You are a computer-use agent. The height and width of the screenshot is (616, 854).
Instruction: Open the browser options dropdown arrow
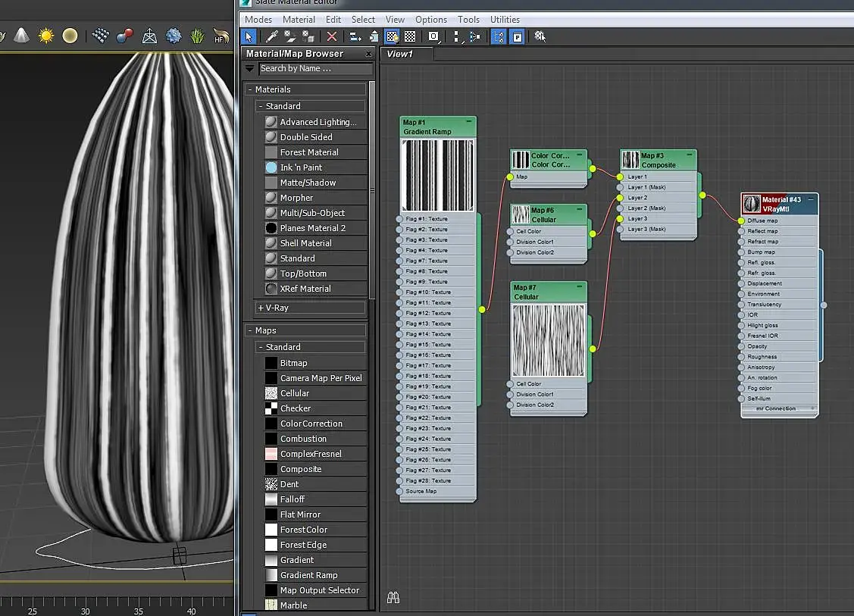coord(249,68)
